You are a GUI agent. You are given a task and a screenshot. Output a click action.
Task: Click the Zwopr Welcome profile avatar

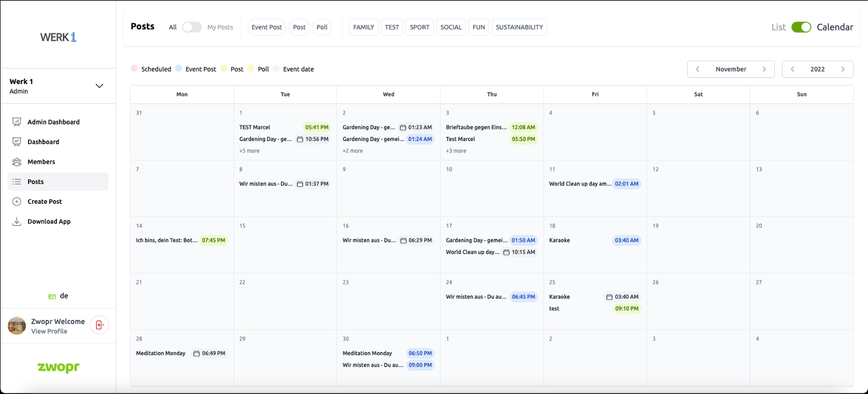pyautogui.click(x=17, y=326)
